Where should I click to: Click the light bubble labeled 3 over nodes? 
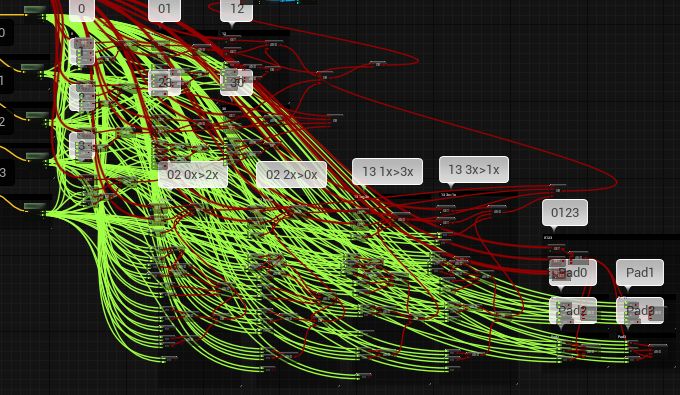click(x=82, y=146)
